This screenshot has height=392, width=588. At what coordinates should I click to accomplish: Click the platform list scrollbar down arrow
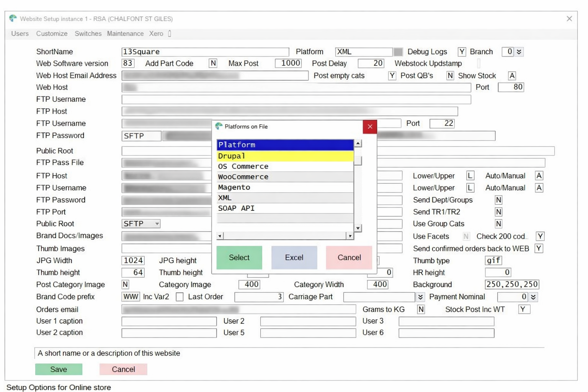358,228
